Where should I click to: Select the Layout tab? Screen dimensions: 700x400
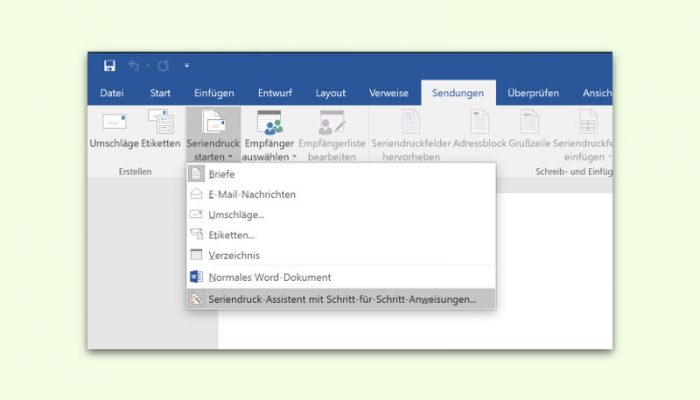point(330,93)
